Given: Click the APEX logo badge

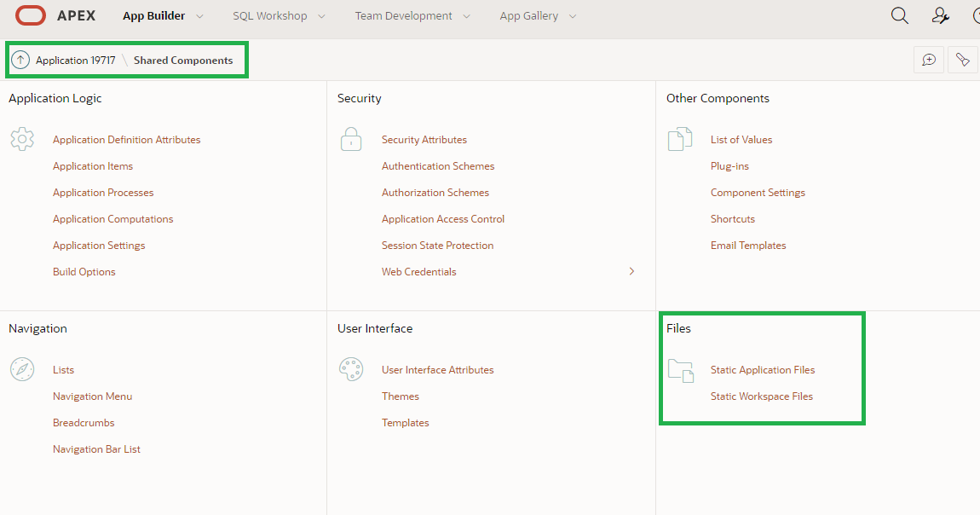Looking at the screenshot, I should point(31,14).
